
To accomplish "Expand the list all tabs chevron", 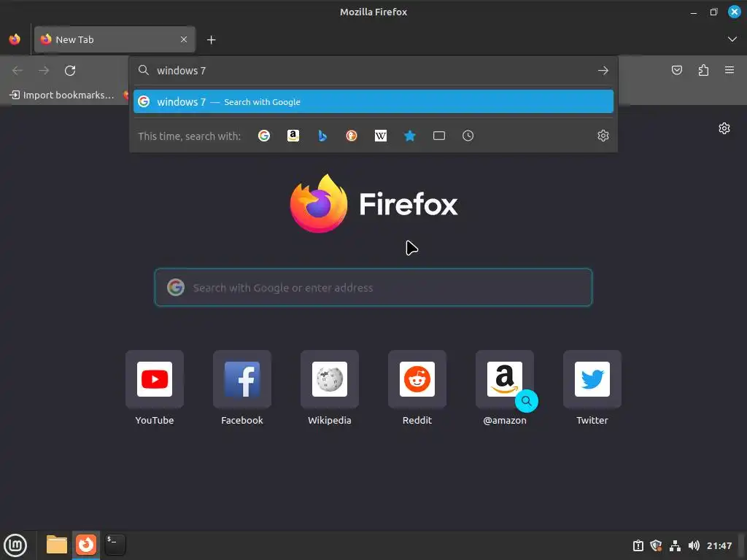I will [x=732, y=39].
